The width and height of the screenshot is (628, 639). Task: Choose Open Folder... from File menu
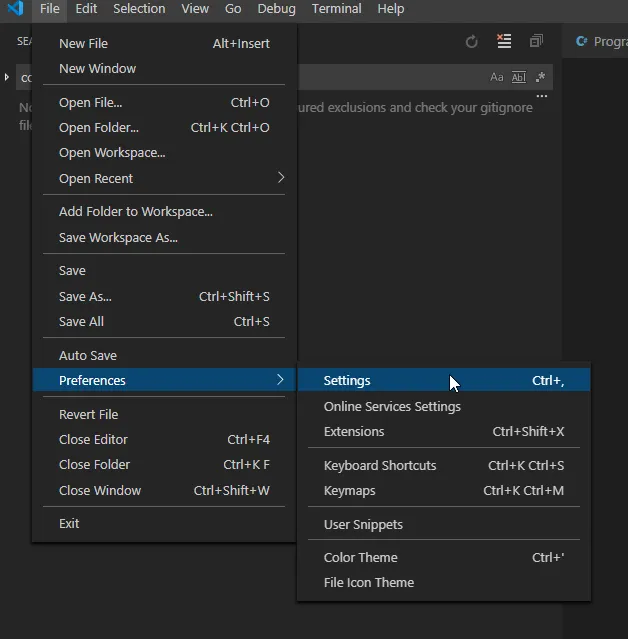pyautogui.click(x=164, y=128)
